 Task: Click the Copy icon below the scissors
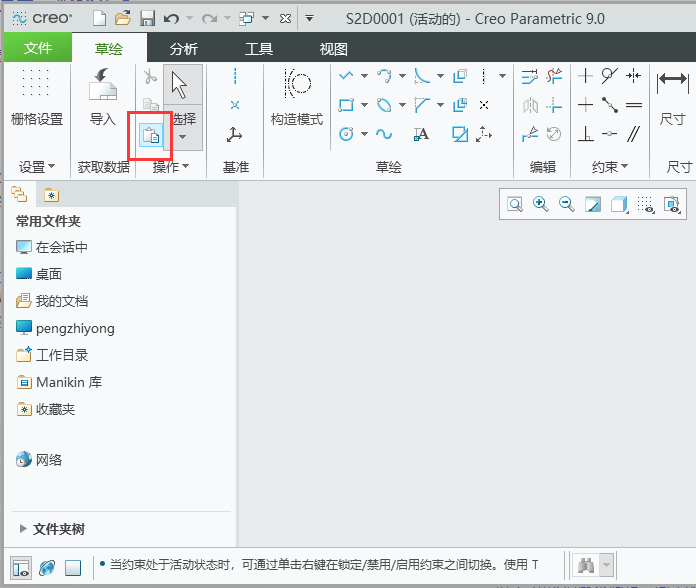pyautogui.click(x=150, y=105)
